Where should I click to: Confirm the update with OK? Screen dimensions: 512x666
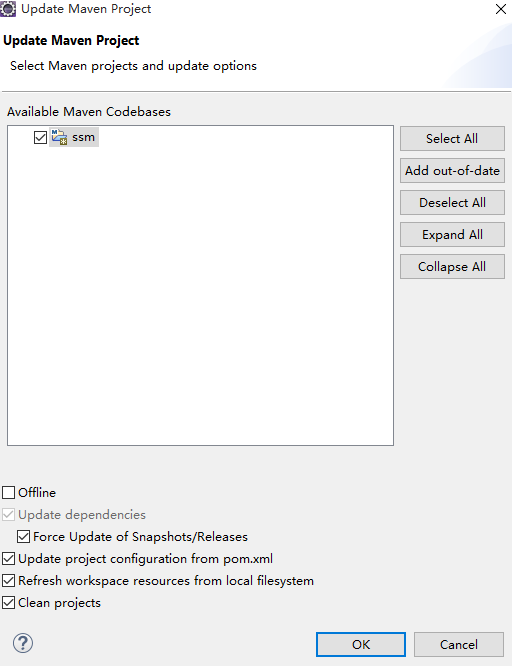click(361, 644)
